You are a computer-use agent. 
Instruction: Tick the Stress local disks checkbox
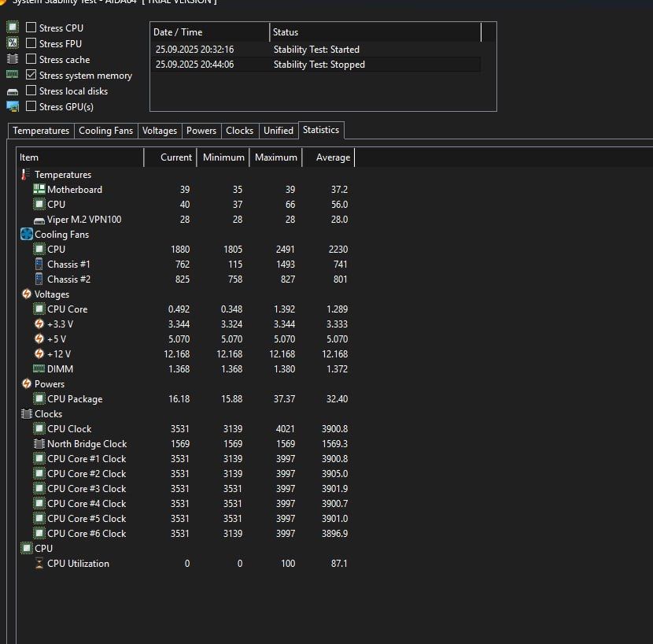coord(31,91)
